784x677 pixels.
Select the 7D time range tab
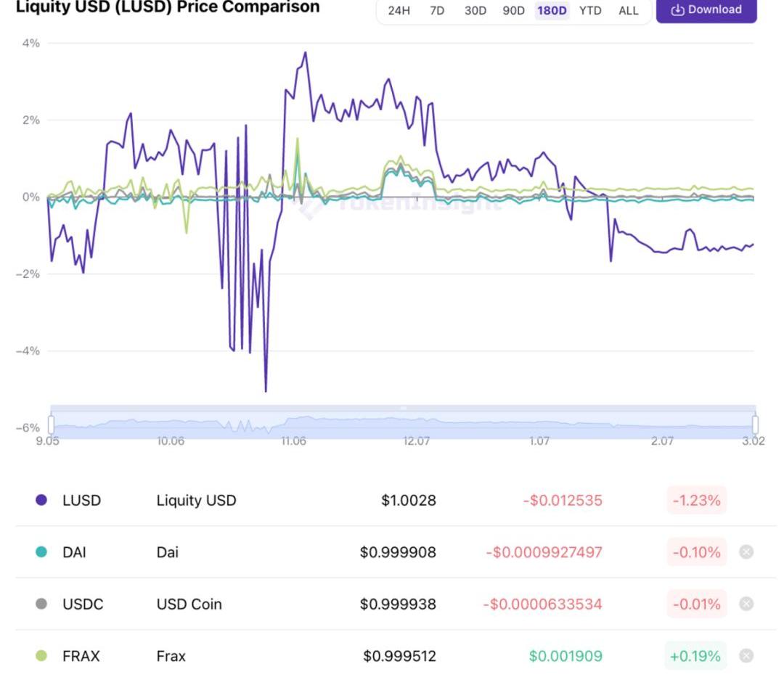(437, 10)
